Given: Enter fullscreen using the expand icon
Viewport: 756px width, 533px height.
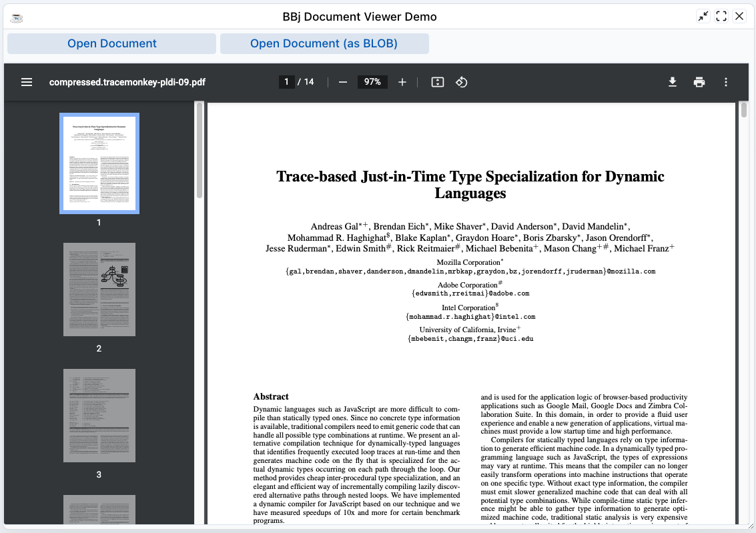Looking at the screenshot, I should tap(721, 17).
